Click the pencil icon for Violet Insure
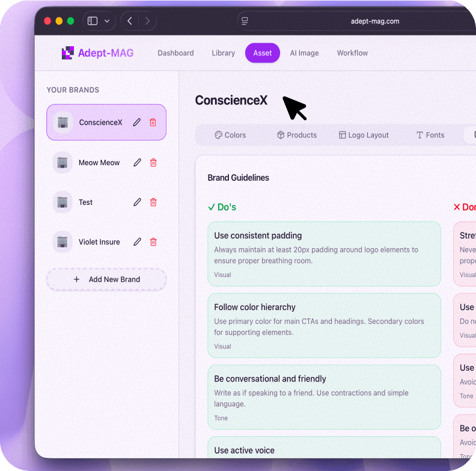This screenshot has height=471, width=476. [x=138, y=242]
